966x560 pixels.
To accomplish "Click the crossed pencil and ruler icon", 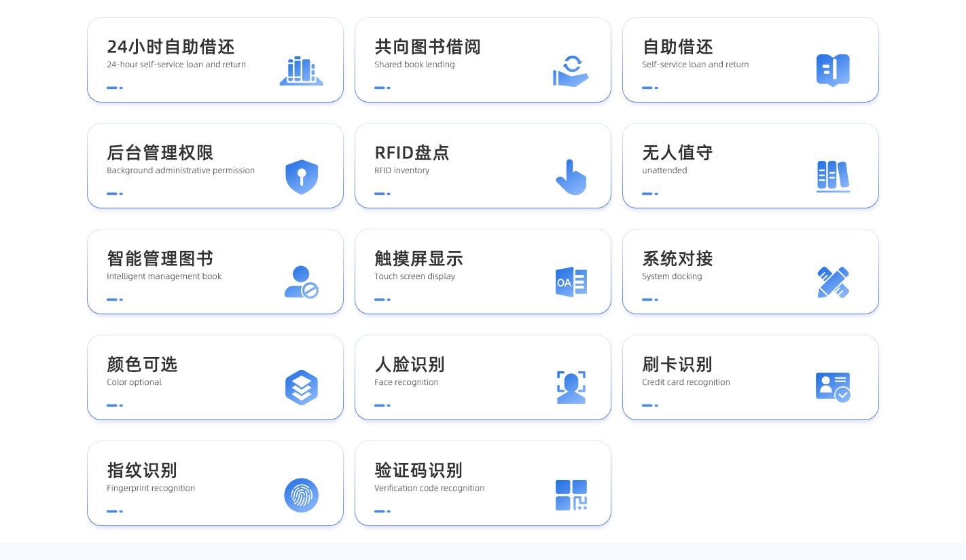I will [x=833, y=282].
